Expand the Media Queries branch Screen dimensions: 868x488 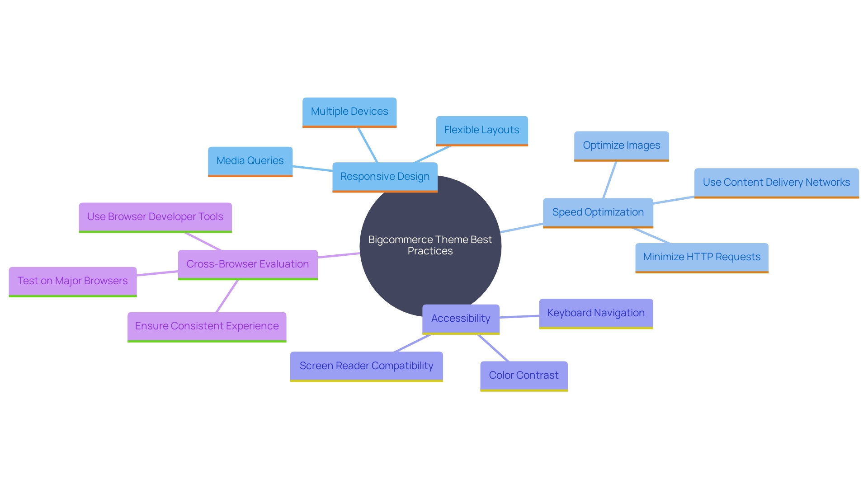(250, 160)
